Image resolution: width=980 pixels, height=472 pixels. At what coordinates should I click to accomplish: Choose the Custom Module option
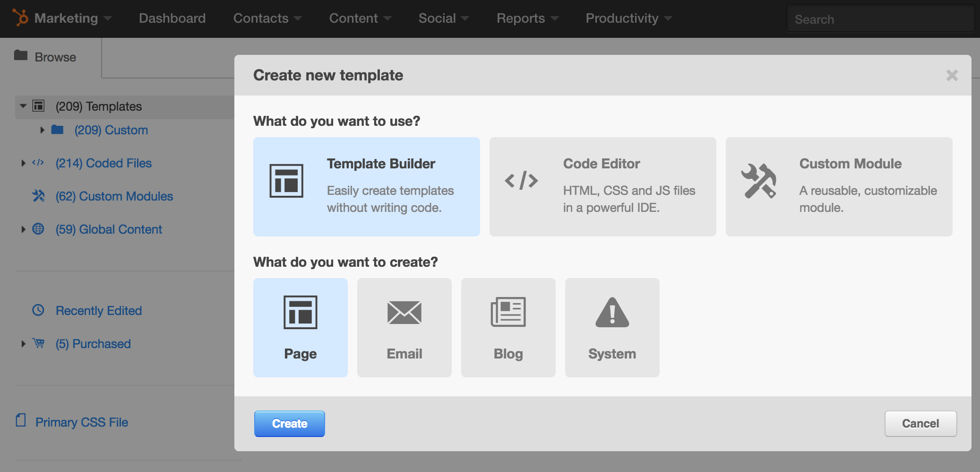pos(839,186)
